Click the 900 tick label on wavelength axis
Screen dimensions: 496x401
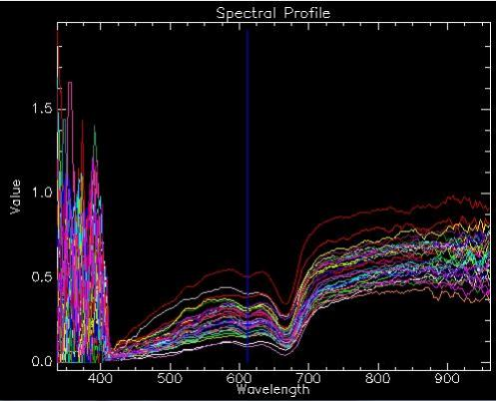pyautogui.click(x=448, y=379)
